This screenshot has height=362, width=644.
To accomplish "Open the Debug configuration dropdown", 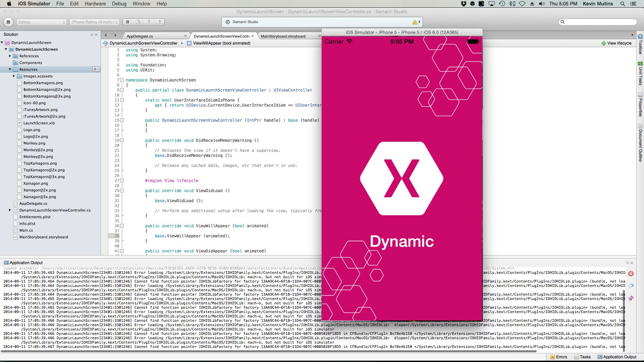I will pos(42,22).
